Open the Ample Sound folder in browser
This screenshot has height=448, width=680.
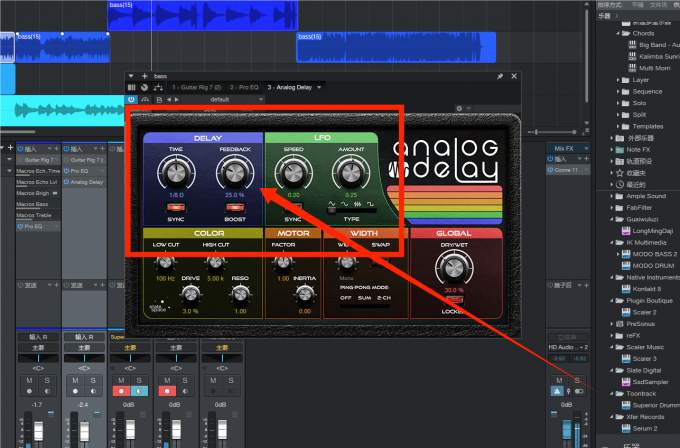click(645, 196)
